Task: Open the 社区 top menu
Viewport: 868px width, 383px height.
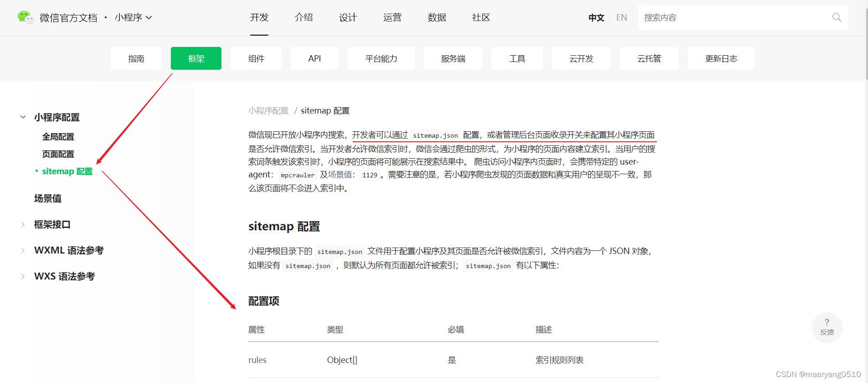Action: pos(481,17)
